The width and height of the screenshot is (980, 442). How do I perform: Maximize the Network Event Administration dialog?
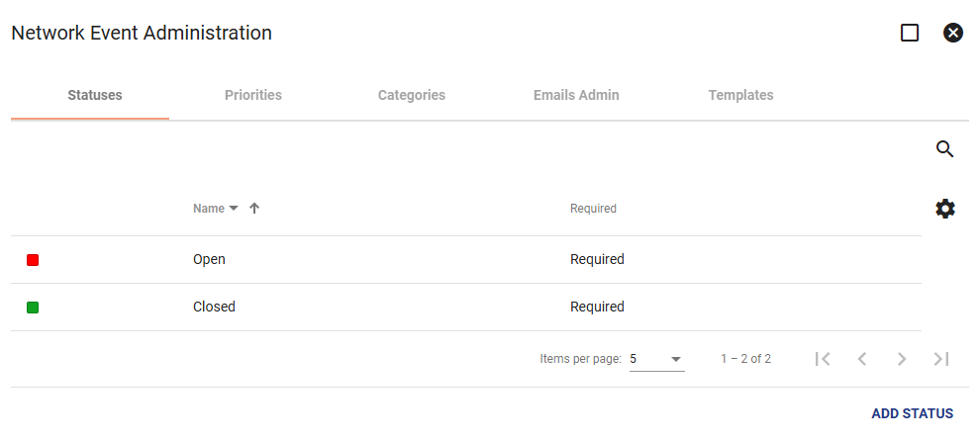pos(910,33)
